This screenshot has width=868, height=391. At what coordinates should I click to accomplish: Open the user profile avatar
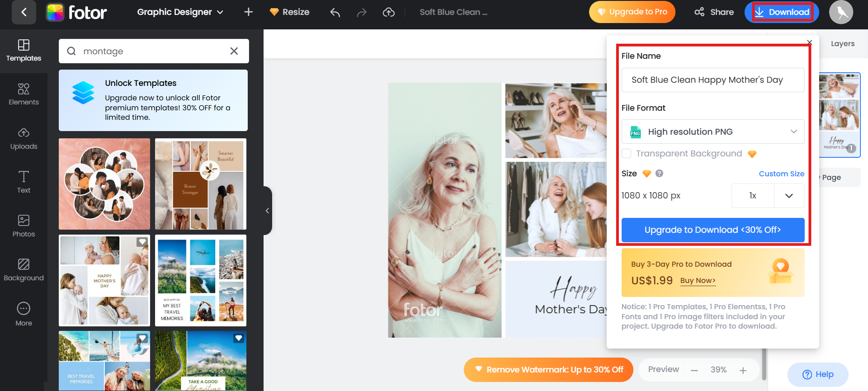[x=841, y=12]
